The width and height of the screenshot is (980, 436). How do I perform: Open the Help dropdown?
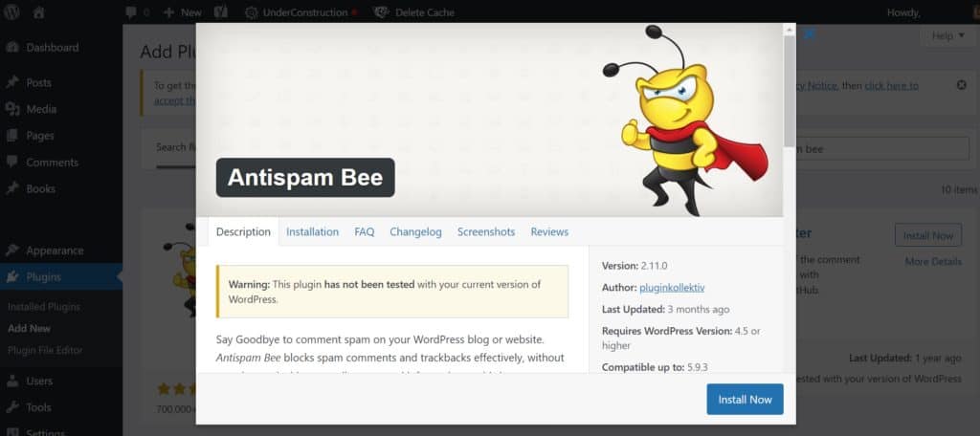tap(948, 36)
